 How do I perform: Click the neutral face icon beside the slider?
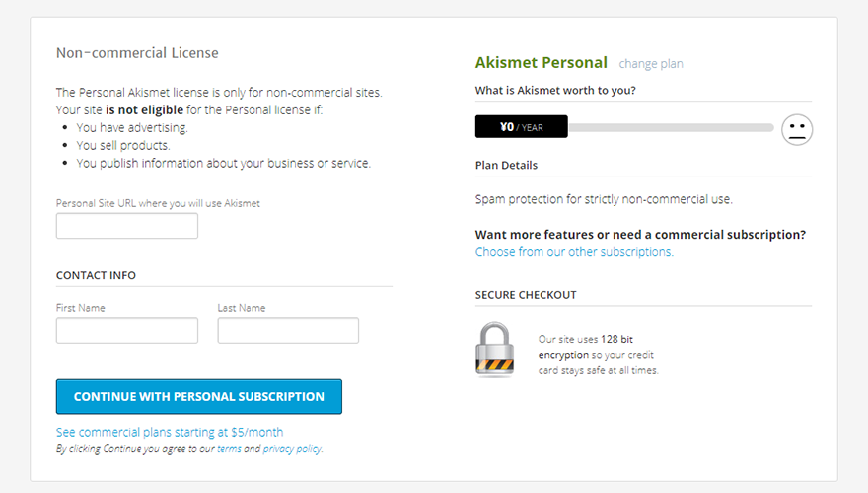pos(797,129)
